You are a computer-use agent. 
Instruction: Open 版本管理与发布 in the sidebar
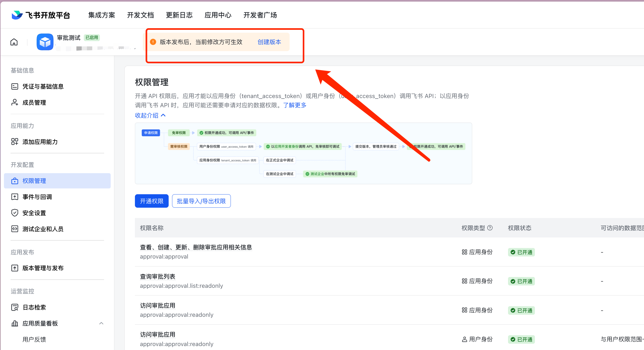43,268
